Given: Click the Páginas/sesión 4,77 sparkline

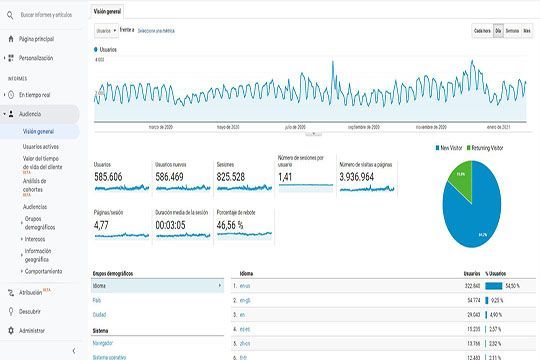Looking at the screenshot, I should (x=122, y=236).
